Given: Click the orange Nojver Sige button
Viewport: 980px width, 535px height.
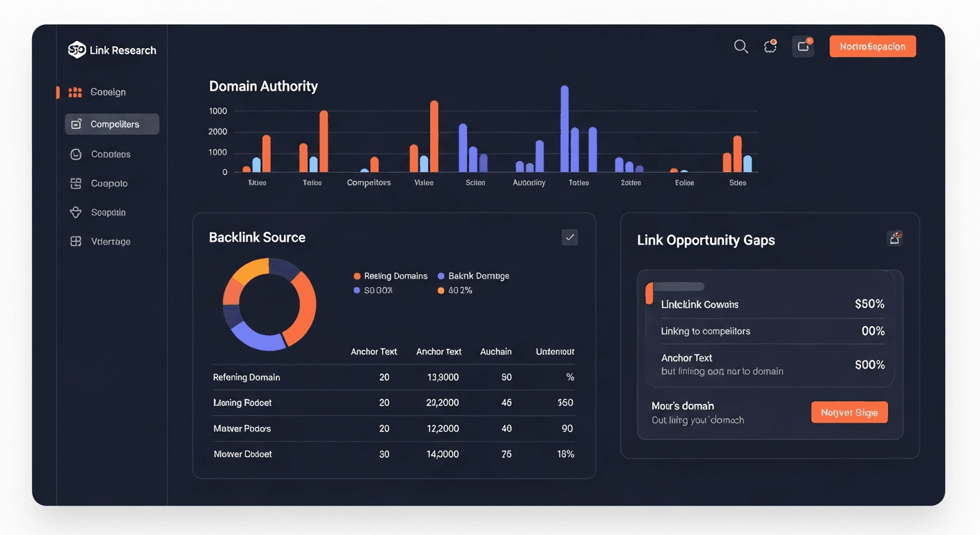Looking at the screenshot, I should pos(849,412).
